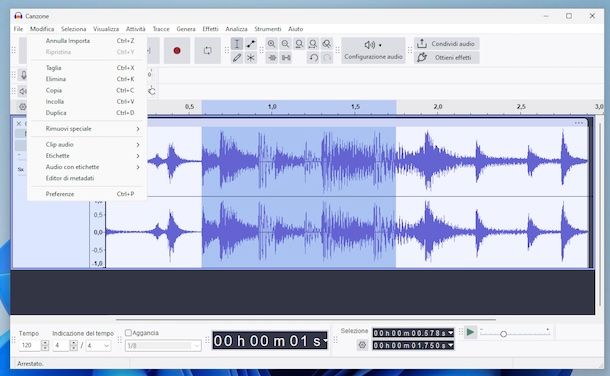Trim audio outside selection icon
The image size is (610, 376).
(272, 58)
